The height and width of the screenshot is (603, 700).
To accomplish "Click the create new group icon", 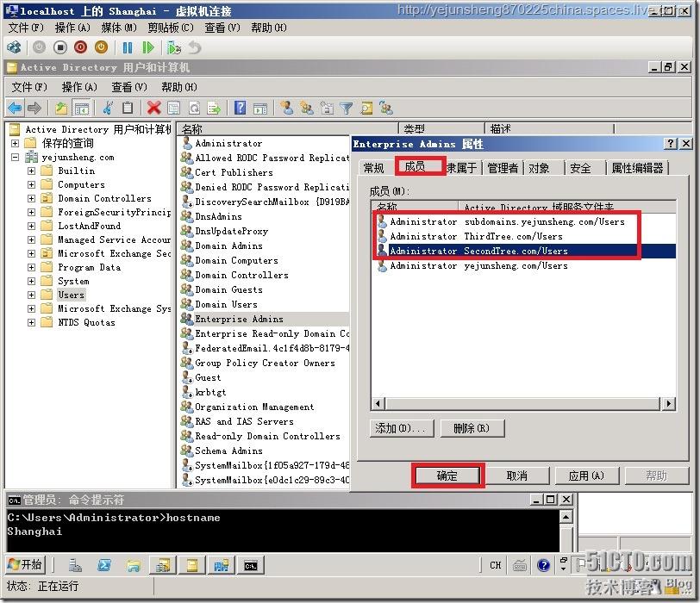I will coord(307,108).
